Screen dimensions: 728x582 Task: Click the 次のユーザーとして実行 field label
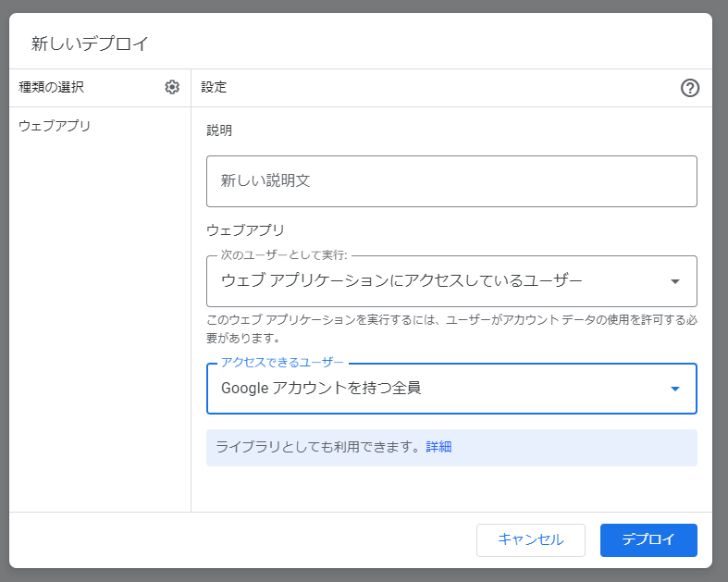coord(284,255)
